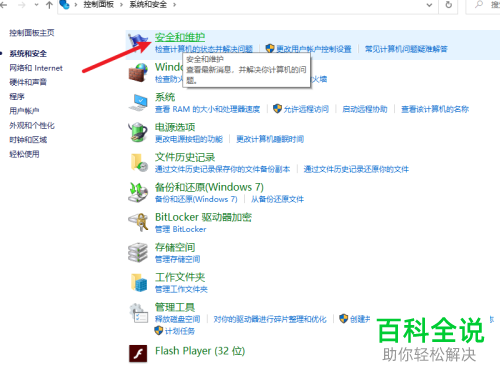Click the forward navigation arrow
Viewport: 500px width, 375px height.
21,5
